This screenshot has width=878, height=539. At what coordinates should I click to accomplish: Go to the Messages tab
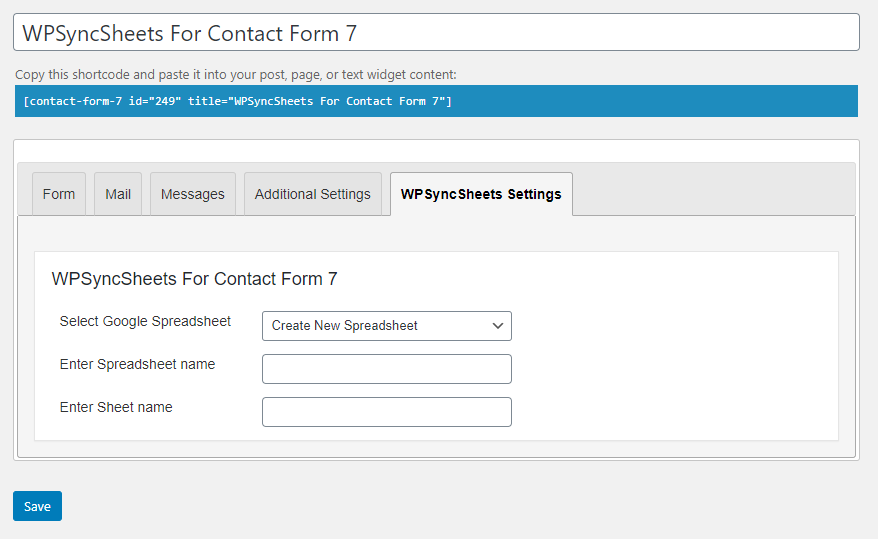[x=193, y=194]
